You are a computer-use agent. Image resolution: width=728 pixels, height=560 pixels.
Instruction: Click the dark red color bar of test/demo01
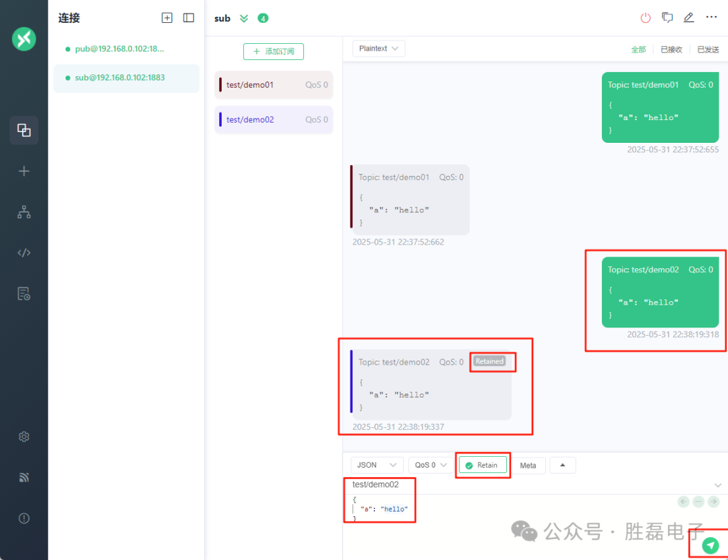pos(220,84)
